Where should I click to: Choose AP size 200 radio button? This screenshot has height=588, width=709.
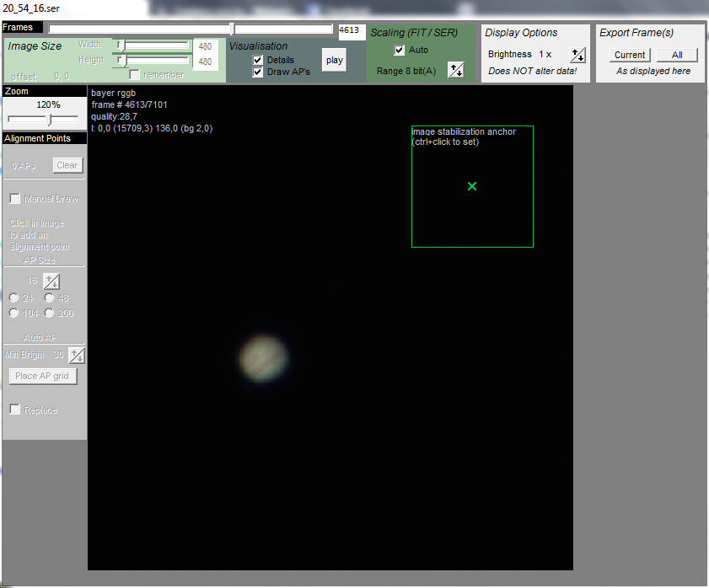49,313
